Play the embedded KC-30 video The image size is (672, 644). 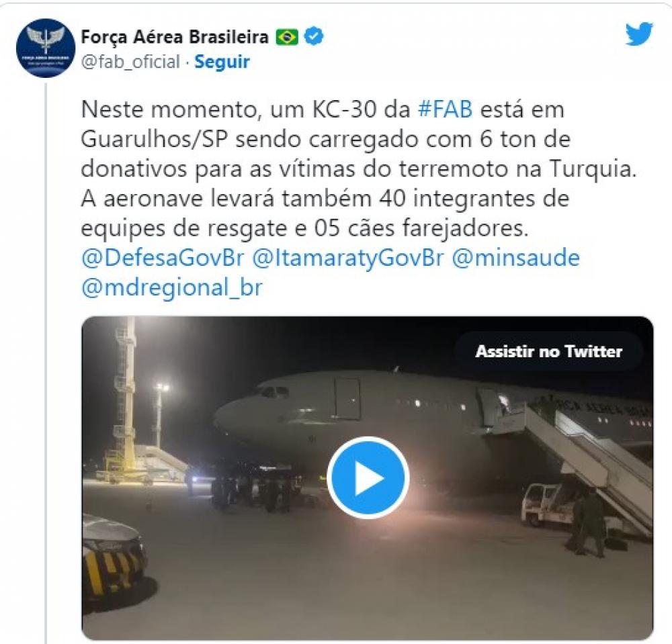click(x=368, y=477)
